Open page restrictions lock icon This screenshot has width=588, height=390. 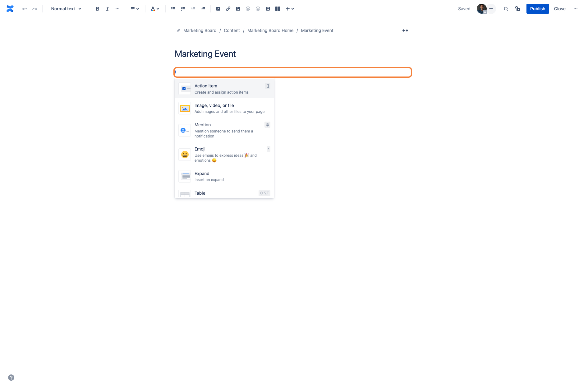pos(518,9)
